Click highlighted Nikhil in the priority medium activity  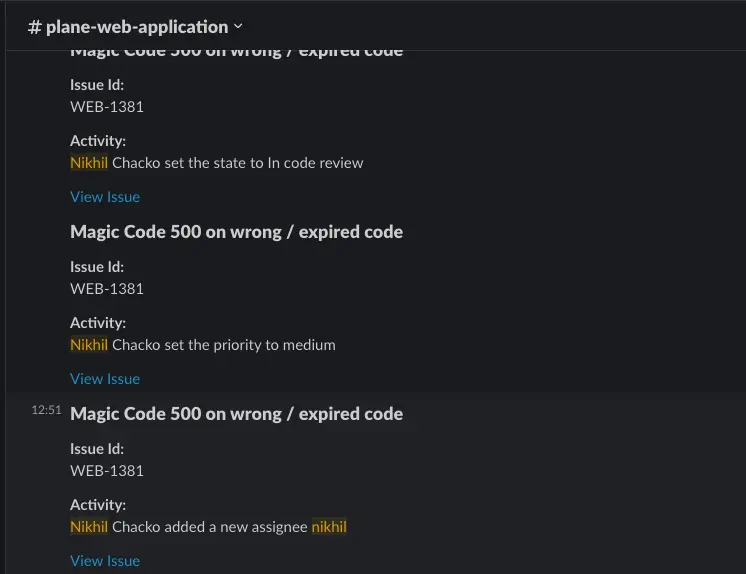coord(89,345)
